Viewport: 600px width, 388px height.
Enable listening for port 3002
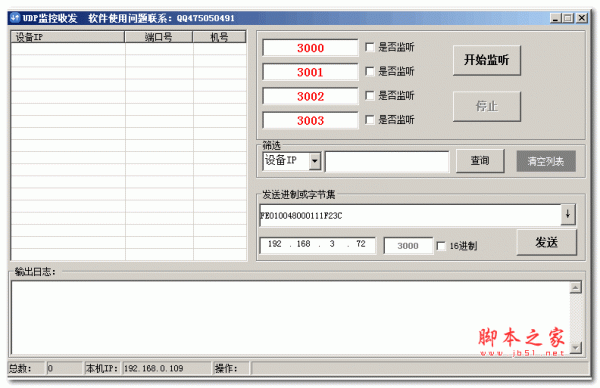tap(370, 95)
